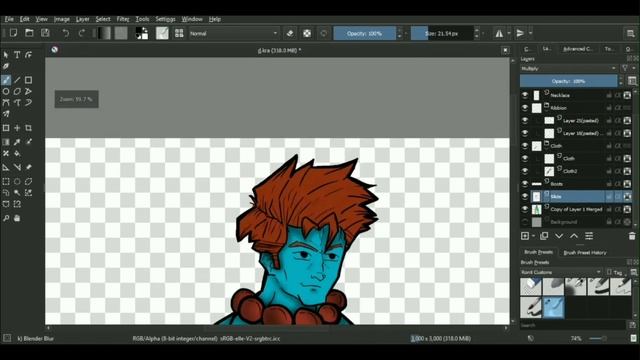
Task: Expand the add layer type dropdown arrow
Action: click(x=533, y=236)
